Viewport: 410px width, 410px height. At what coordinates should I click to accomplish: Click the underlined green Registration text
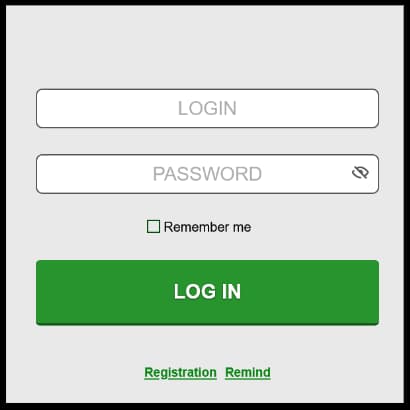point(180,372)
